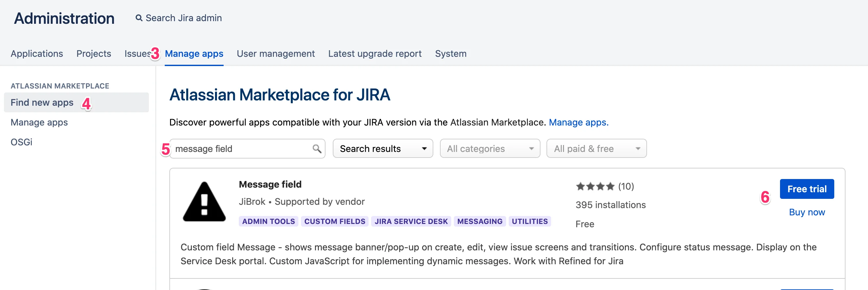
Task: Open the OSGi sidebar item
Action: (x=21, y=142)
